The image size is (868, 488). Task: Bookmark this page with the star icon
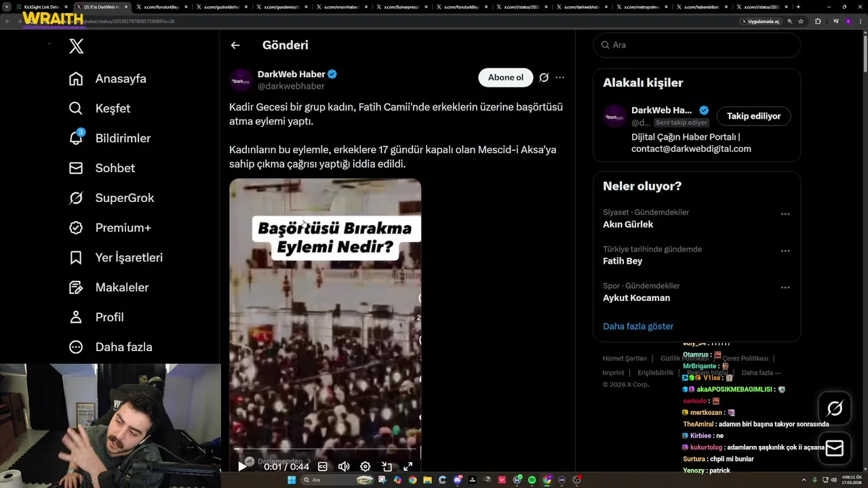(x=801, y=21)
